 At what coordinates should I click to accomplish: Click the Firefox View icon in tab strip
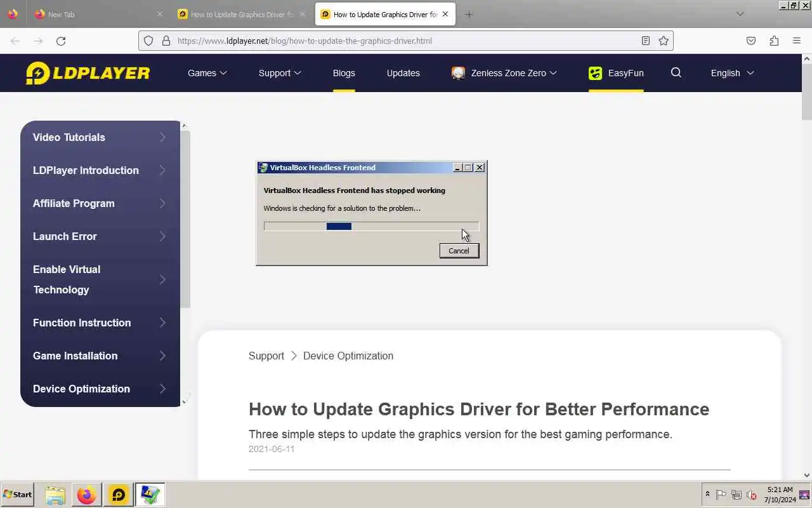tap(13, 14)
